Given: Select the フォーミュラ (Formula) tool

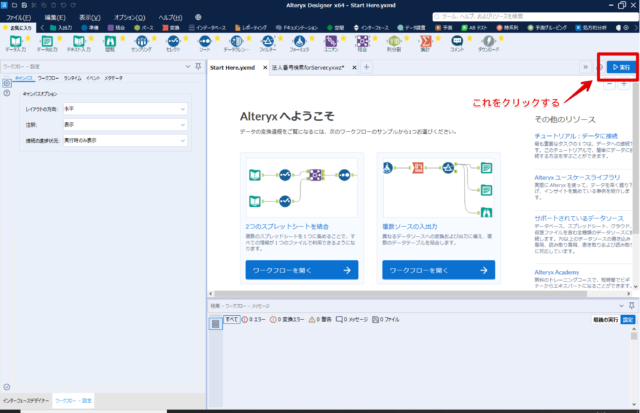Looking at the screenshot, I should 299,42.
